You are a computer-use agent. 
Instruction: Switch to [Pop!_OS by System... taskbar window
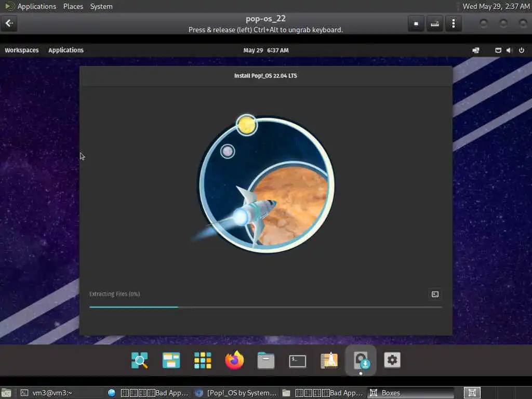236,393
